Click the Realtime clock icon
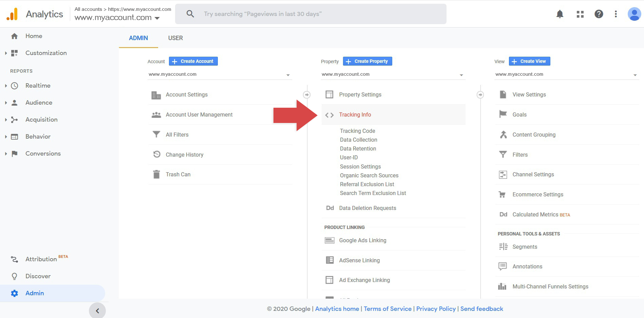 (14, 86)
